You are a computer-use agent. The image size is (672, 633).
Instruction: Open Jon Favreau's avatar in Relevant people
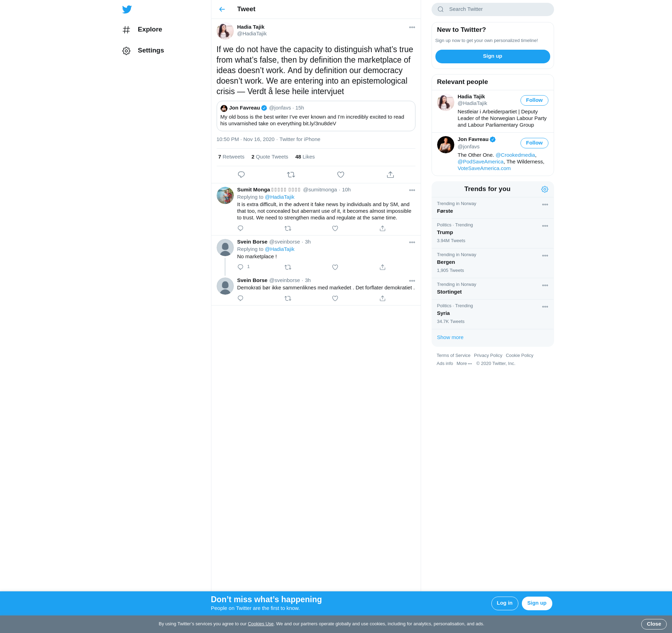446,145
